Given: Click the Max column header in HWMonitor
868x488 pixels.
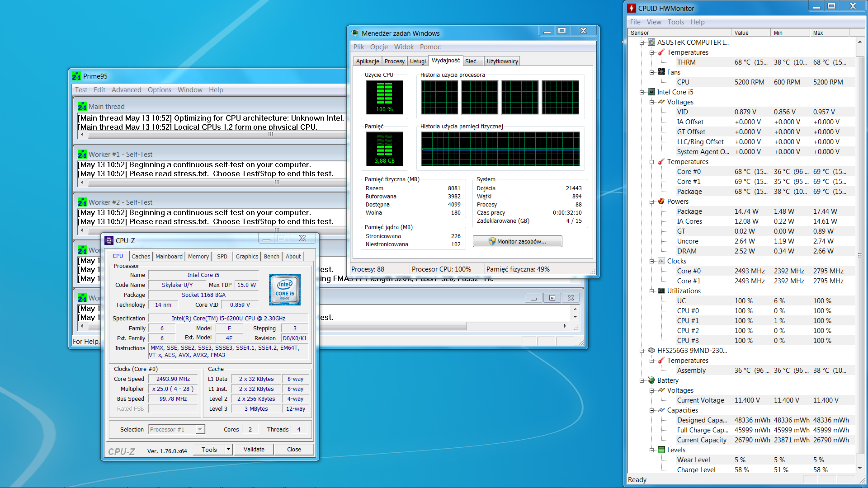Looking at the screenshot, I should (x=829, y=33).
